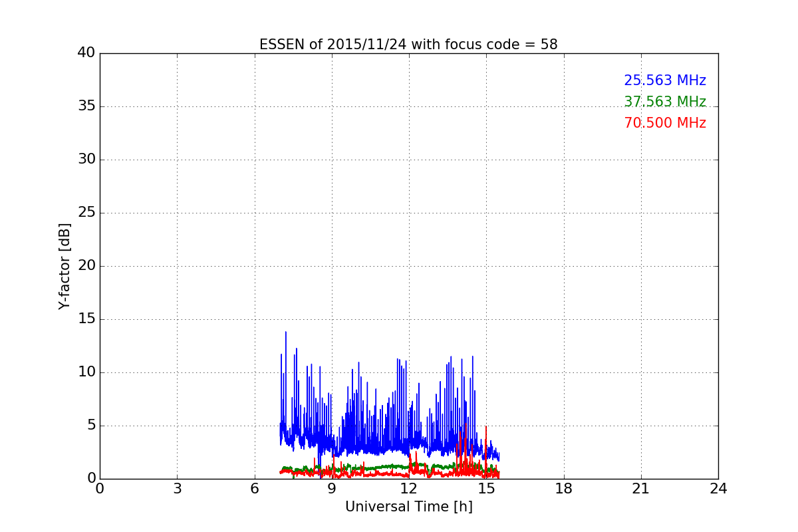This screenshot has height=532, width=798.
Task: Click the x-axis tick label '12'
Action: pos(409,489)
